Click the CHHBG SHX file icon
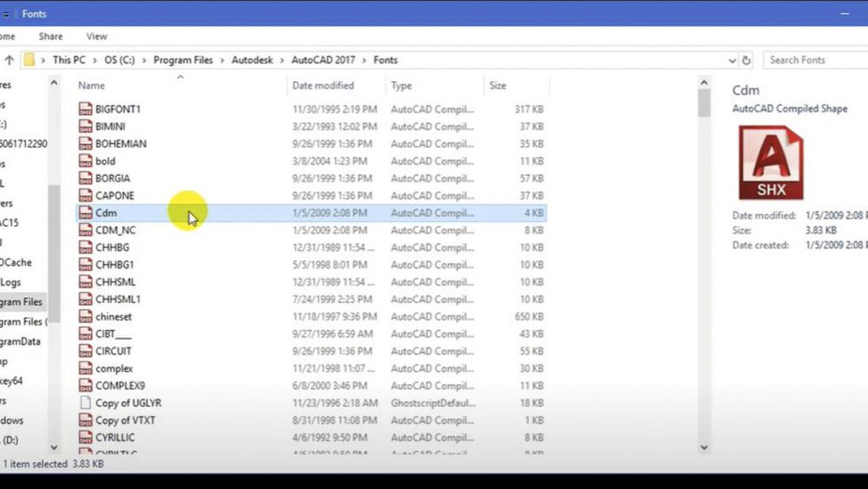 pos(85,248)
